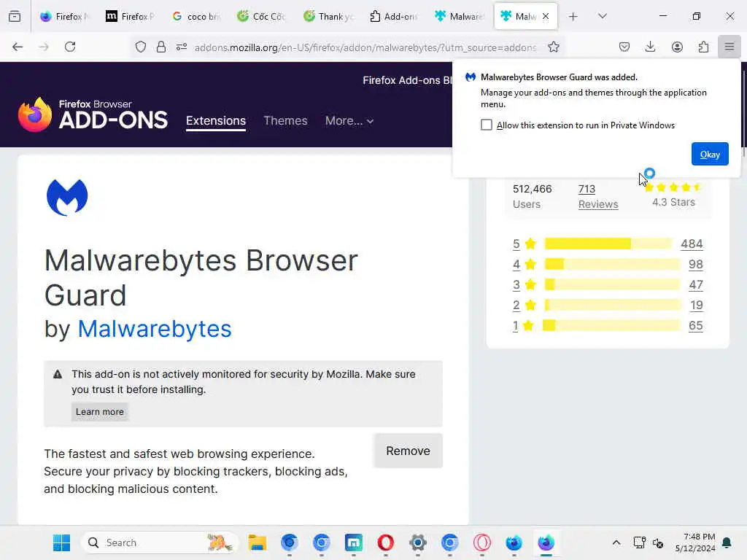Open the 47 three-star review count

(x=696, y=285)
